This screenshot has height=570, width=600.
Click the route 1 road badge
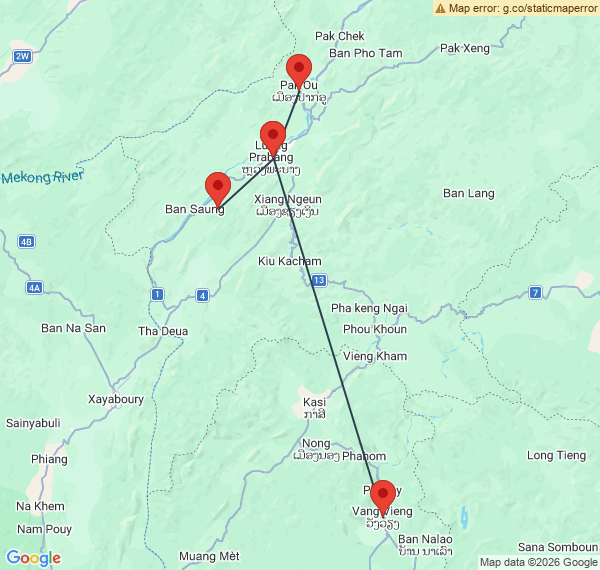point(157,294)
